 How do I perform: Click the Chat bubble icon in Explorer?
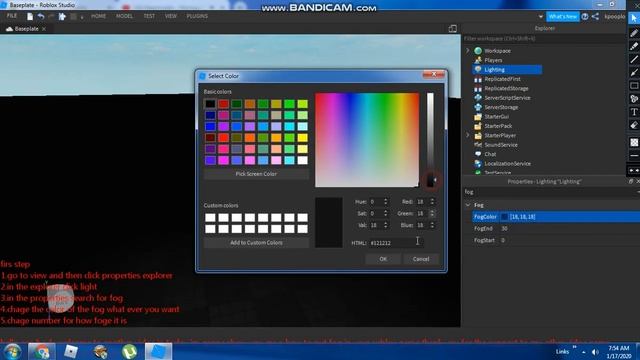click(478, 154)
